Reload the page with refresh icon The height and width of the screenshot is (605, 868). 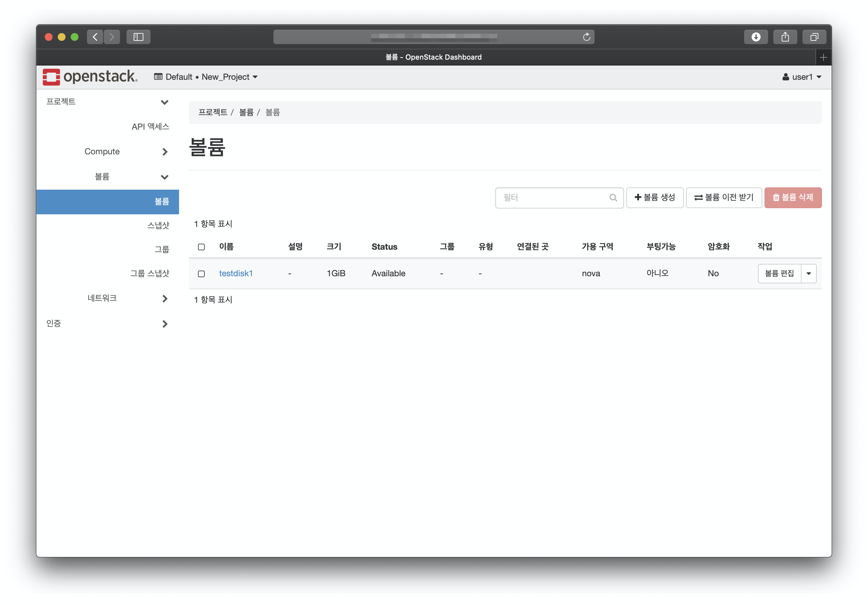pyautogui.click(x=586, y=37)
